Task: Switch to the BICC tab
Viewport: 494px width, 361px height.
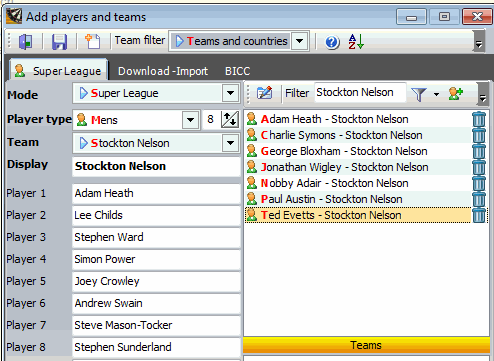Action: coord(238,71)
